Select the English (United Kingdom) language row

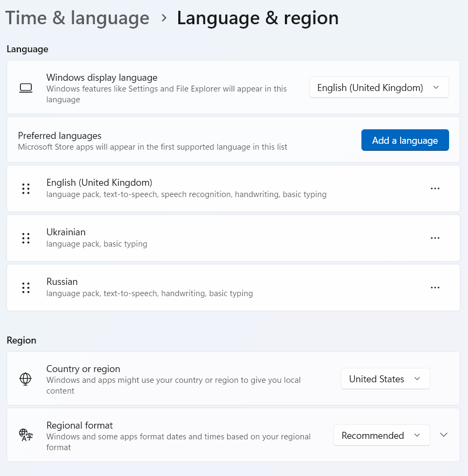pyautogui.click(x=215, y=188)
